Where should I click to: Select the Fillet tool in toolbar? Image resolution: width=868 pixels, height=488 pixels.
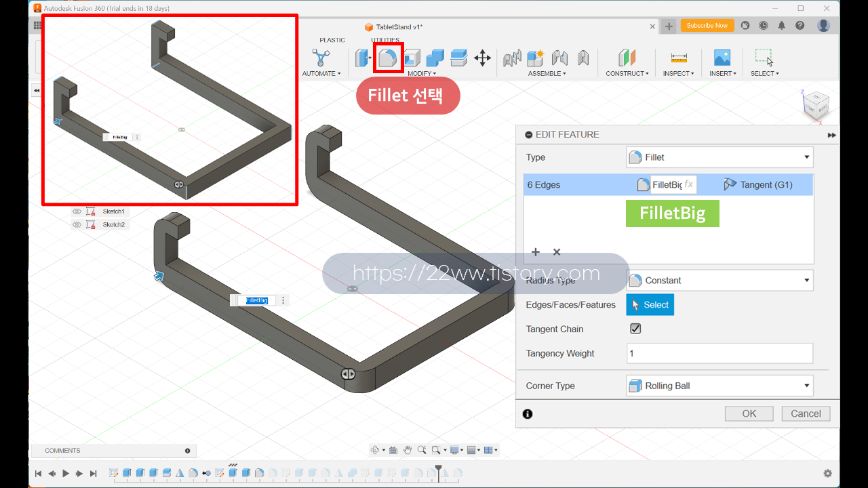pos(389,58)
